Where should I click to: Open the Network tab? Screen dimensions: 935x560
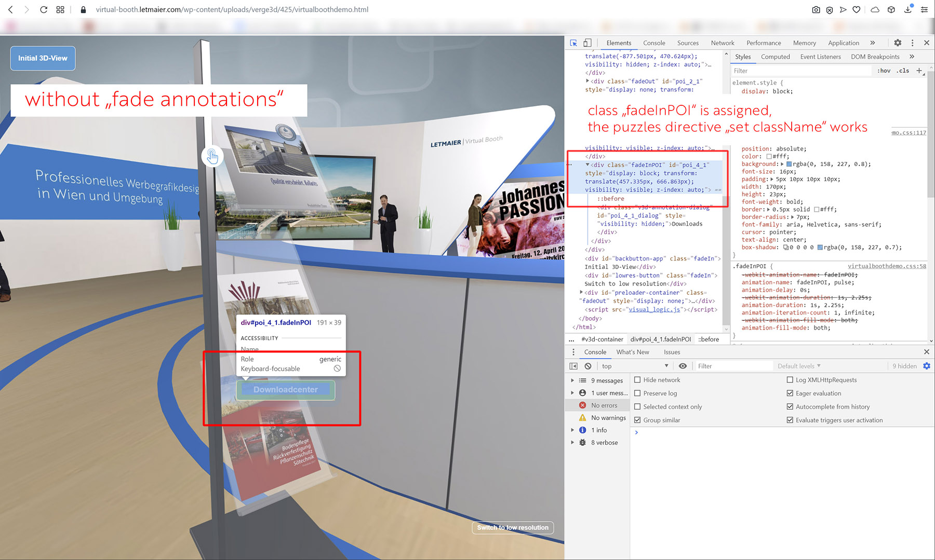(723, 43)
